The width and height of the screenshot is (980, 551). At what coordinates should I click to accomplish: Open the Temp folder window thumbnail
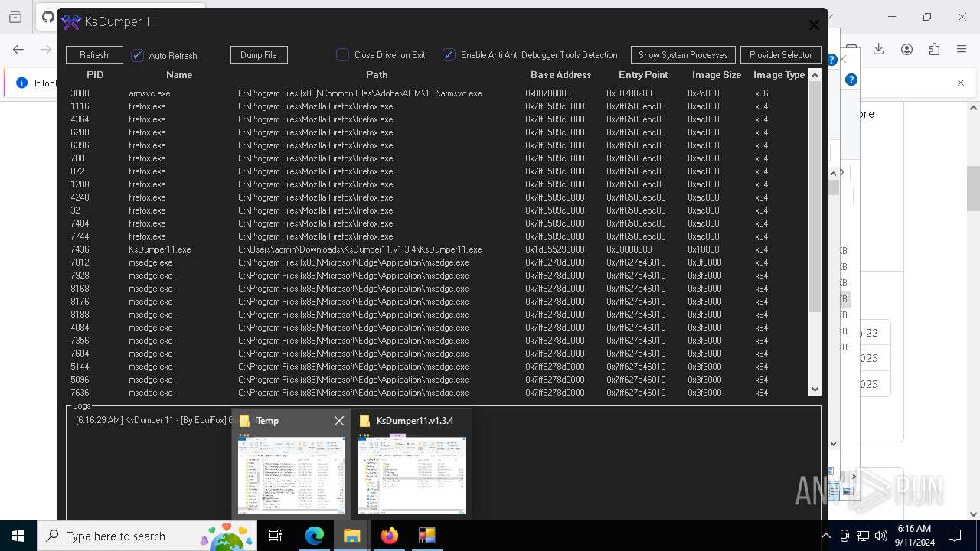292,474
